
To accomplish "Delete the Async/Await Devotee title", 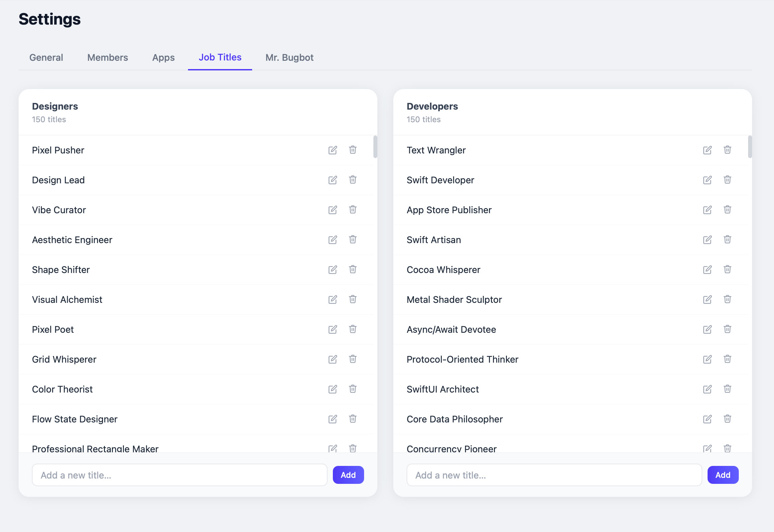I will (x=727, y=329).
